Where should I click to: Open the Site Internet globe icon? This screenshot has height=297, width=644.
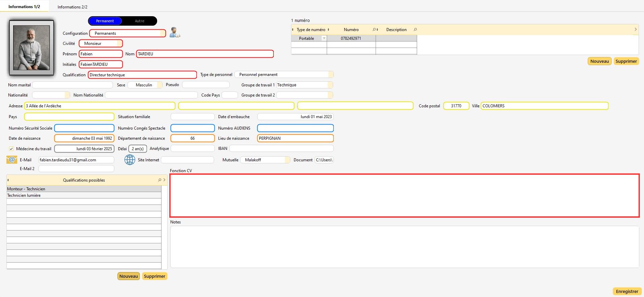pos(130,160)
